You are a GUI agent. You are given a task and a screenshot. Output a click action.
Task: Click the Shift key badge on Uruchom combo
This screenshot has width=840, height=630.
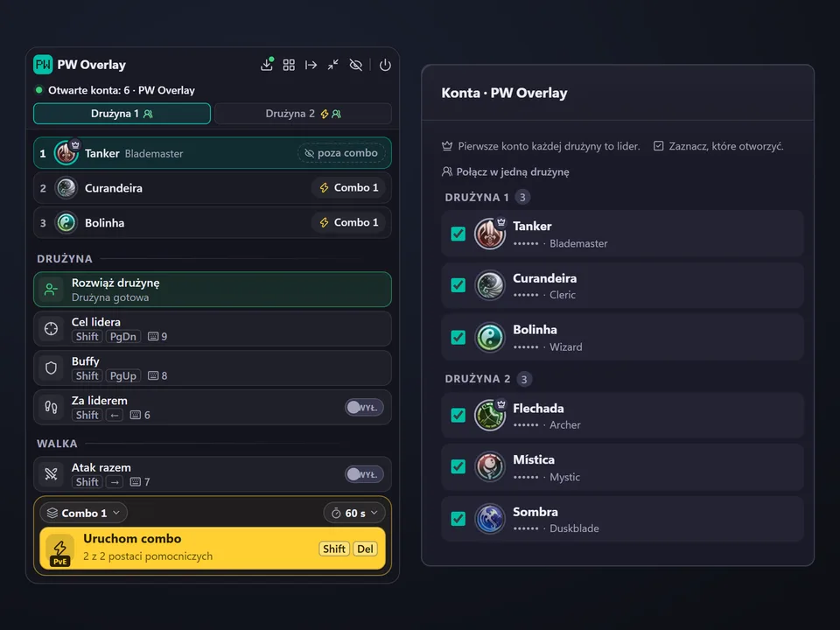tap(333, 549)
